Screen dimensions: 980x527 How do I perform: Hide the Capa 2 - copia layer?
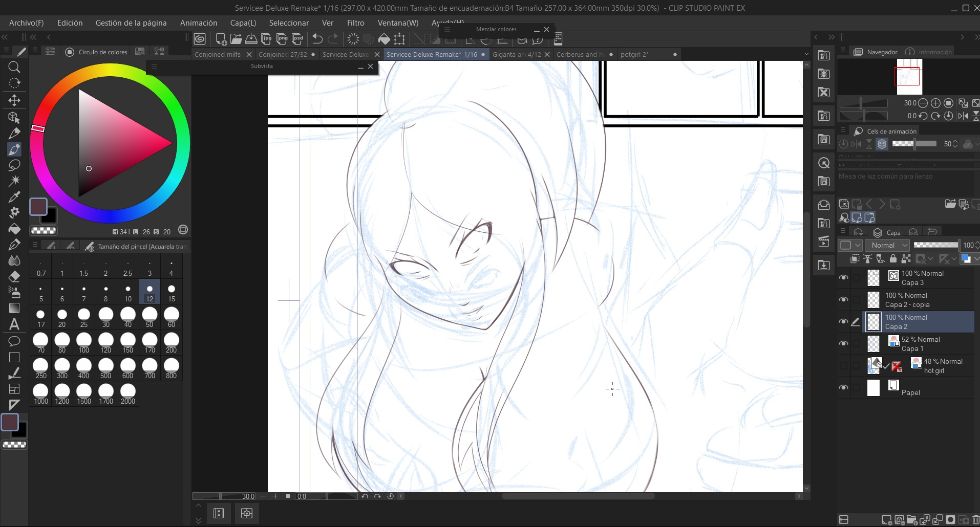pyautogui.click(x=843, y=300)
